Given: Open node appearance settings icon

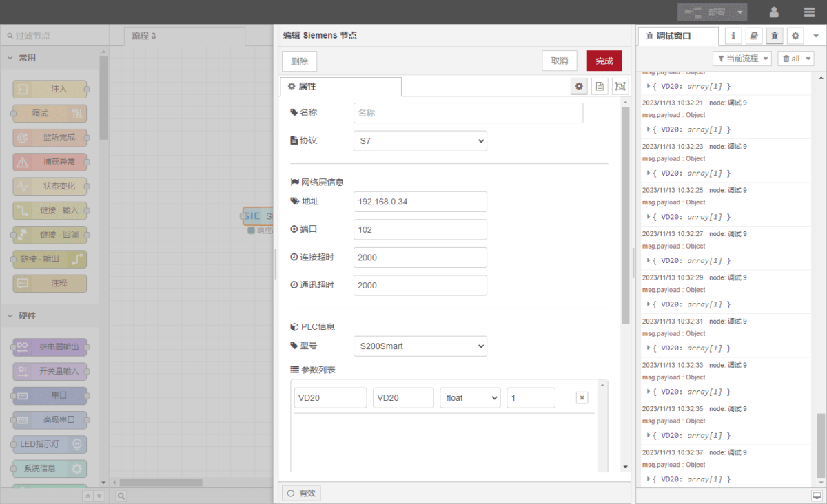Looking at the screenshot, I should (620, 86).
